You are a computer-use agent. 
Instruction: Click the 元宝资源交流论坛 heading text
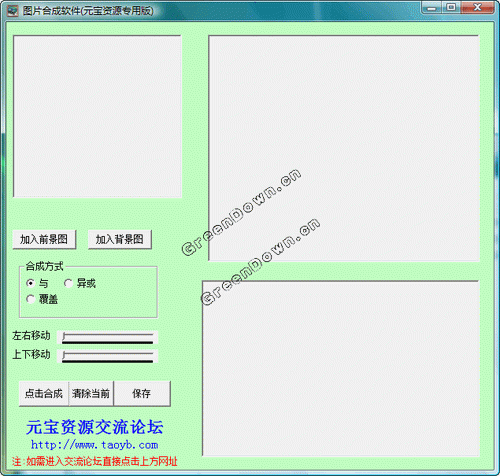[x=95, y=427]
